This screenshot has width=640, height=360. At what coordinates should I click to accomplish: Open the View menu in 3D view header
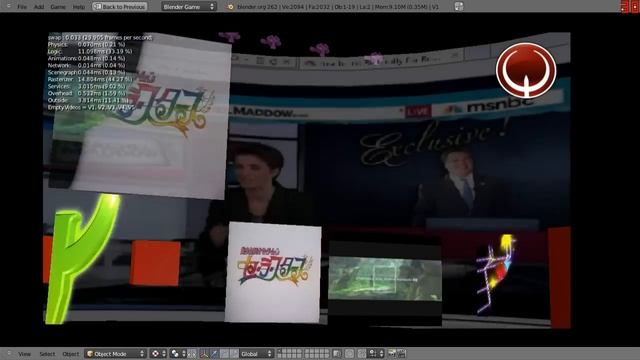[x=24, y=354]
